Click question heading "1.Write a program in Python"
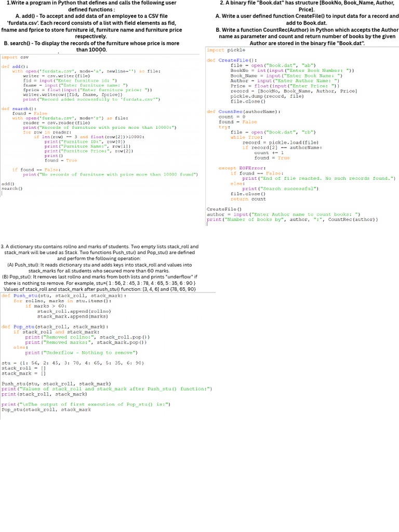Image resolution: width=399 pixels, height=532 pixels. point(91,6)
